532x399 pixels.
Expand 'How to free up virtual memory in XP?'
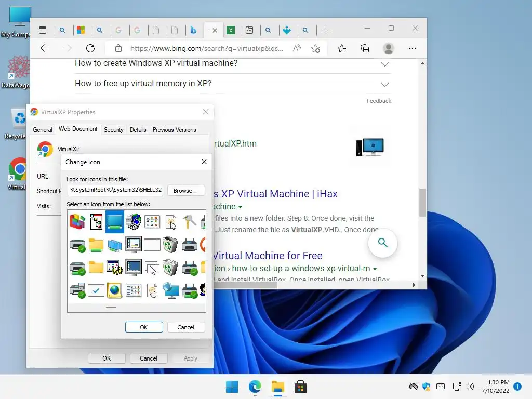(385, 85)
